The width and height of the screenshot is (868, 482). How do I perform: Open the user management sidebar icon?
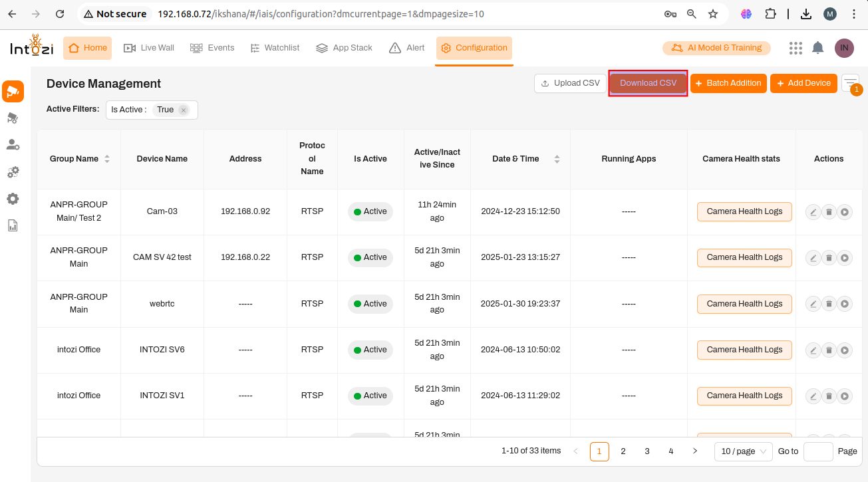pos(13,145)
